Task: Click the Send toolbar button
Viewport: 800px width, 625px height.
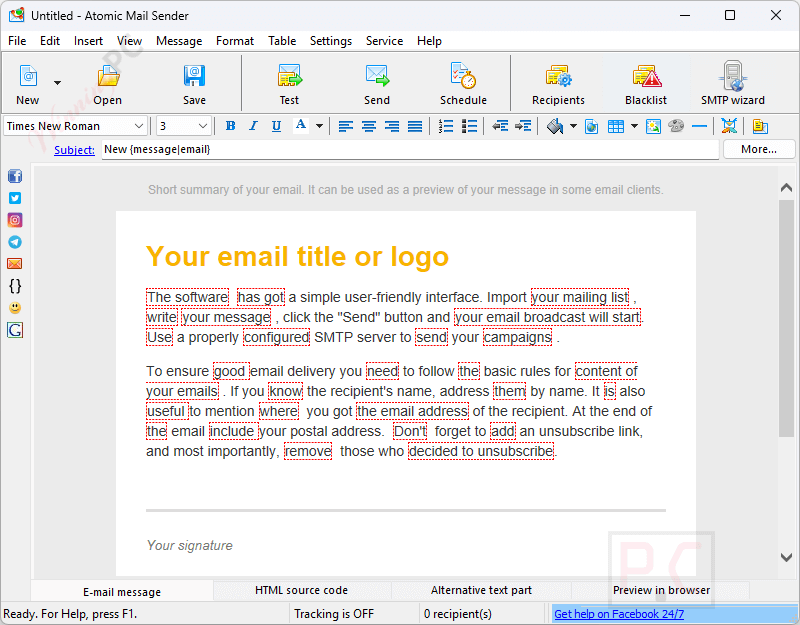Action: click(377, 84)
